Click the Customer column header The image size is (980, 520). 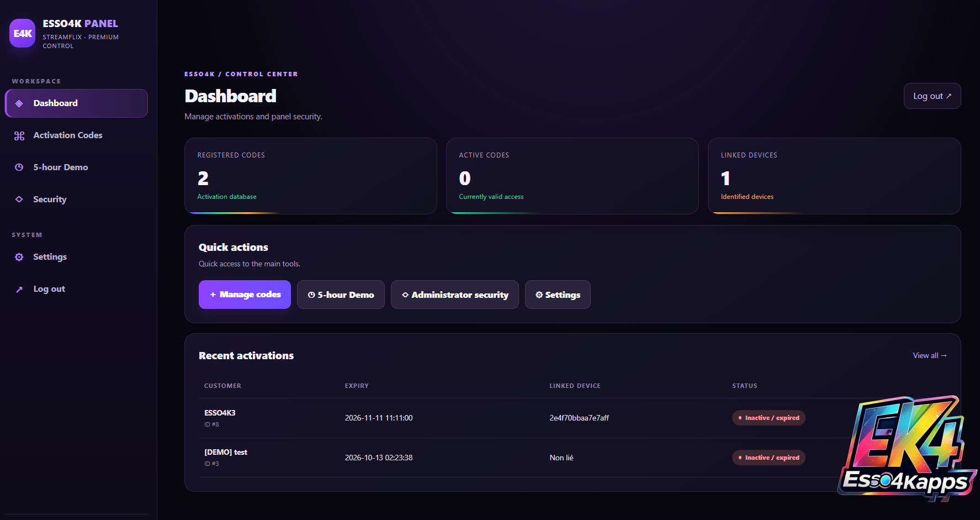click(x=223, y=386)
